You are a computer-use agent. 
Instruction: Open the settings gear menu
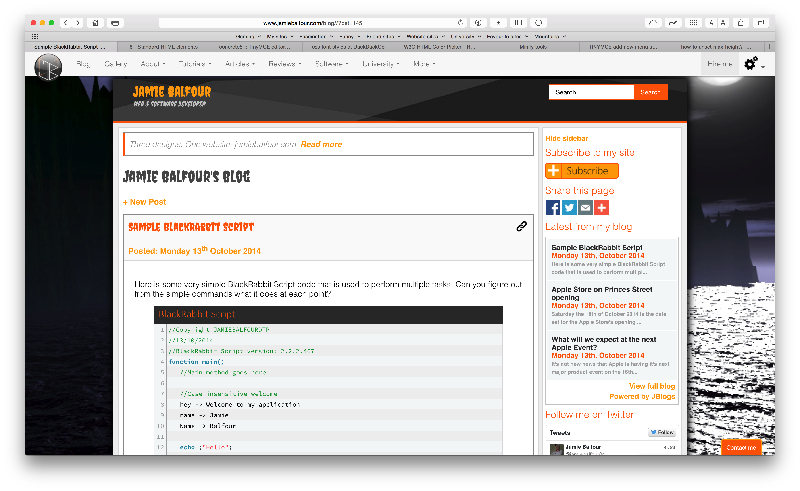pos(752,64)
